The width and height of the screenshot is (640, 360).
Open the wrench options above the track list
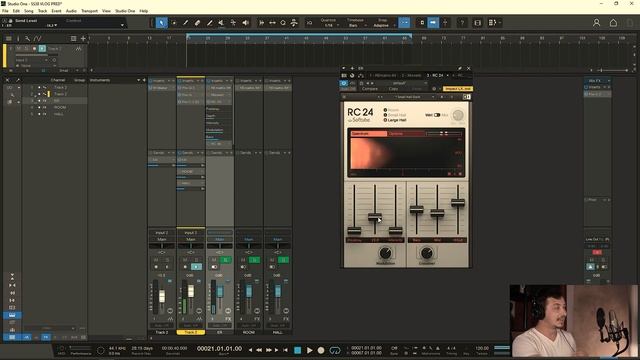(x=27, y=38)
